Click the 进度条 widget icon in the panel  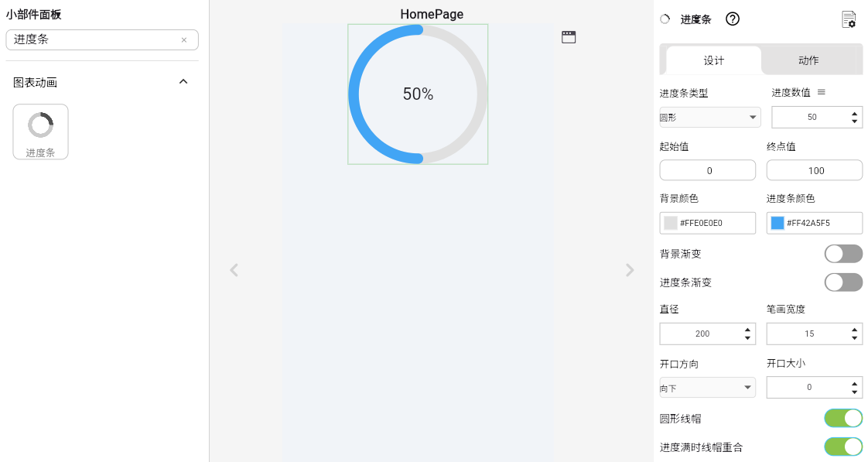tap(40, 132)
